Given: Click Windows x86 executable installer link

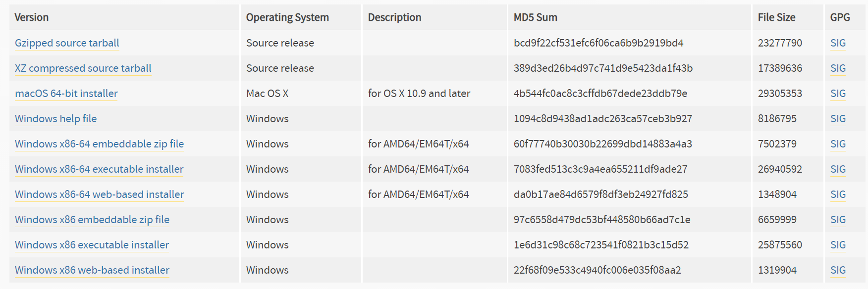Looking at the screenshot, I should tap(92, 245).
